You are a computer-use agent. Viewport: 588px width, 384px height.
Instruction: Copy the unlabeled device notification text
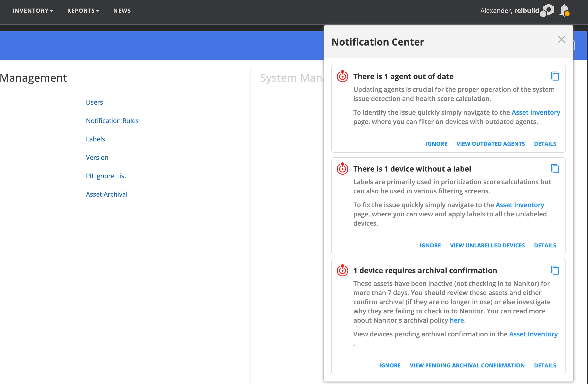555,169
